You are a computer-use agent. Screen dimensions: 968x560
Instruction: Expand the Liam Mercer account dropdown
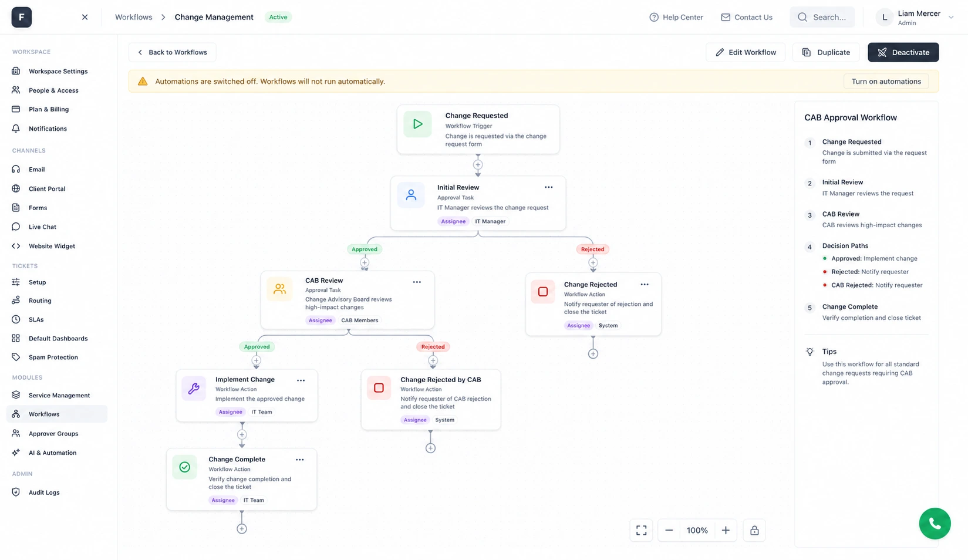951,17
